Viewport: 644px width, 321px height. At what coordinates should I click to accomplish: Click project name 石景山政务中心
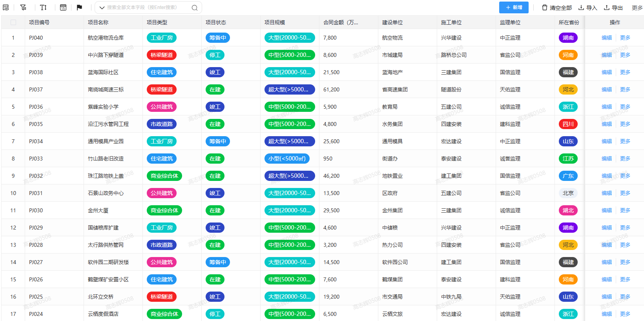point(106,193)
